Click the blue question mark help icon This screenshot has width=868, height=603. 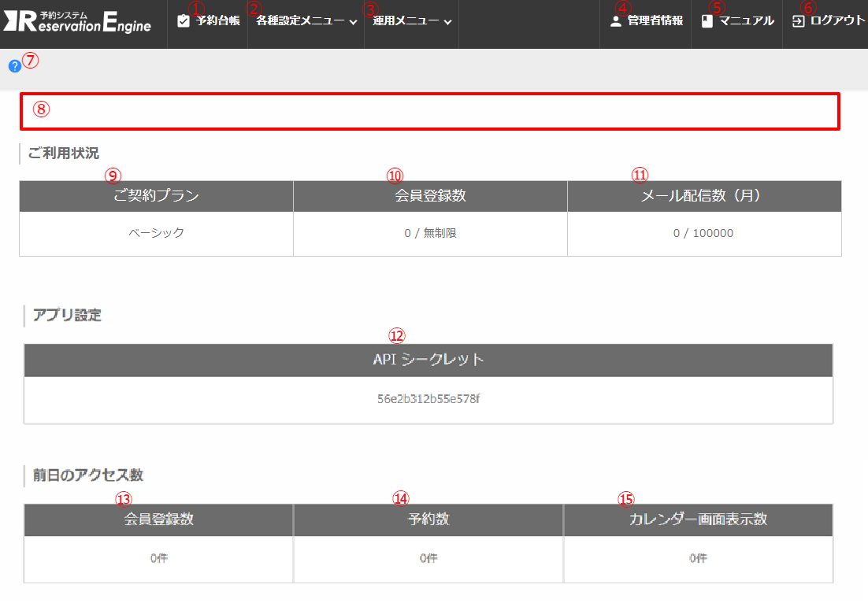coord(14,67)
